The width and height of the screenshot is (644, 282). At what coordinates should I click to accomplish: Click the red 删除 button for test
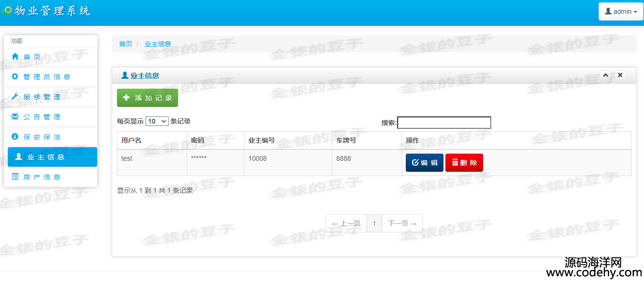464,163
